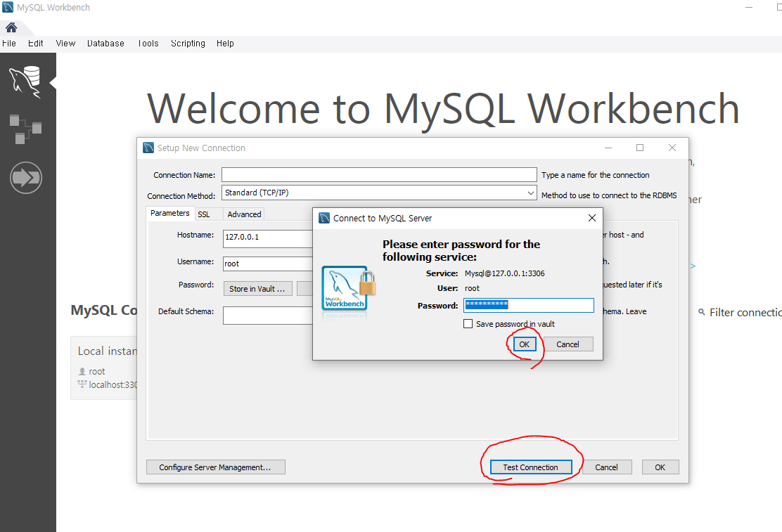Screen dimensions: 782x532
Task: Click the Filter connections search icon
Action: [x=701, y=312]
